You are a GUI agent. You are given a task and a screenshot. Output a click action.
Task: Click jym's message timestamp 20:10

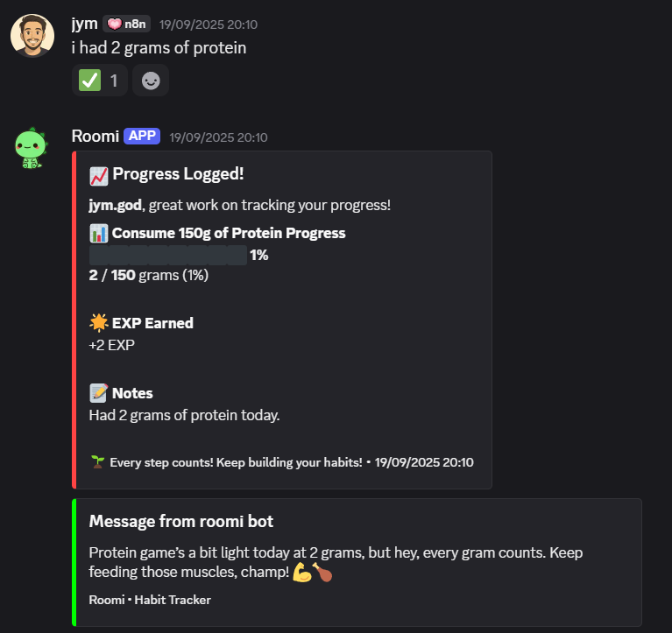(209, 25)
